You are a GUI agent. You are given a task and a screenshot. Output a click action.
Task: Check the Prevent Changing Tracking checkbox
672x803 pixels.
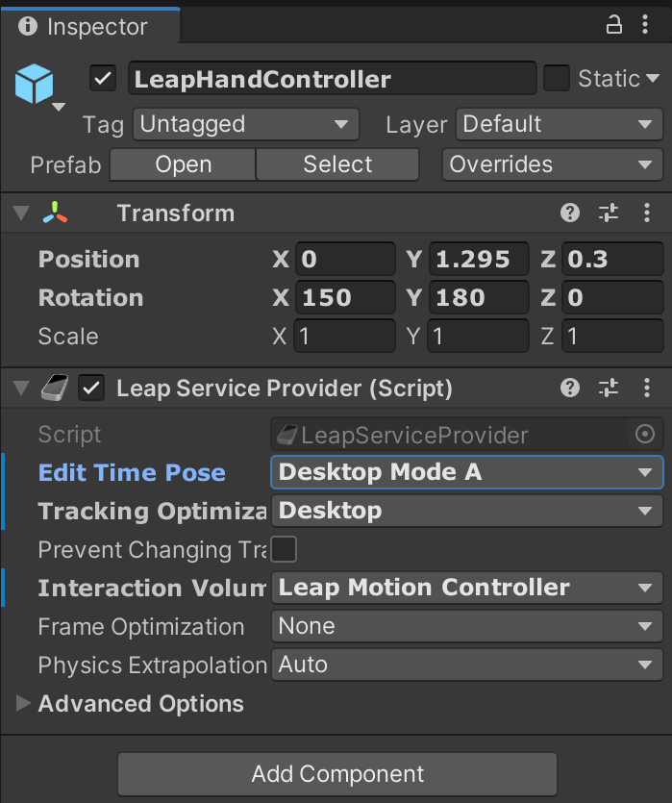click(284, 550)
